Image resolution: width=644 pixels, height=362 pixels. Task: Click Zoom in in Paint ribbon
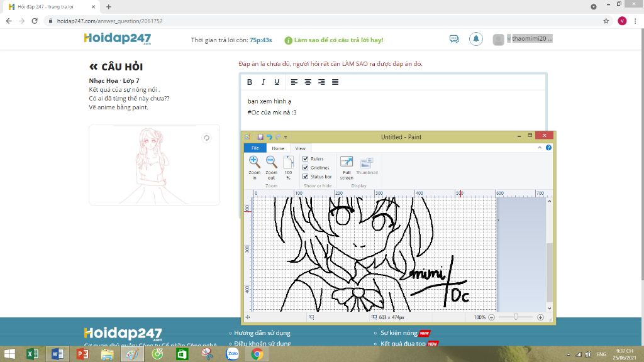(x=254, y=167)
